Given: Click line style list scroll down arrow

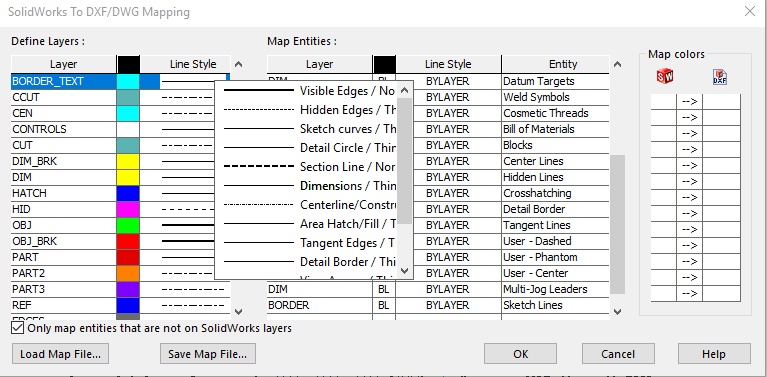Looking at the screenshot, I should click(x=404, y=270).
